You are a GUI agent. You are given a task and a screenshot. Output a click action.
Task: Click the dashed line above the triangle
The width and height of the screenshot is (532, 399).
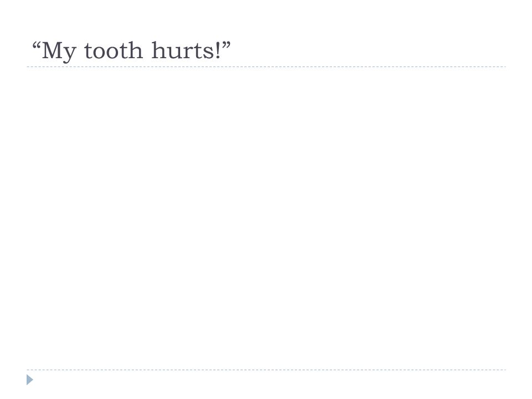point(266,370)
